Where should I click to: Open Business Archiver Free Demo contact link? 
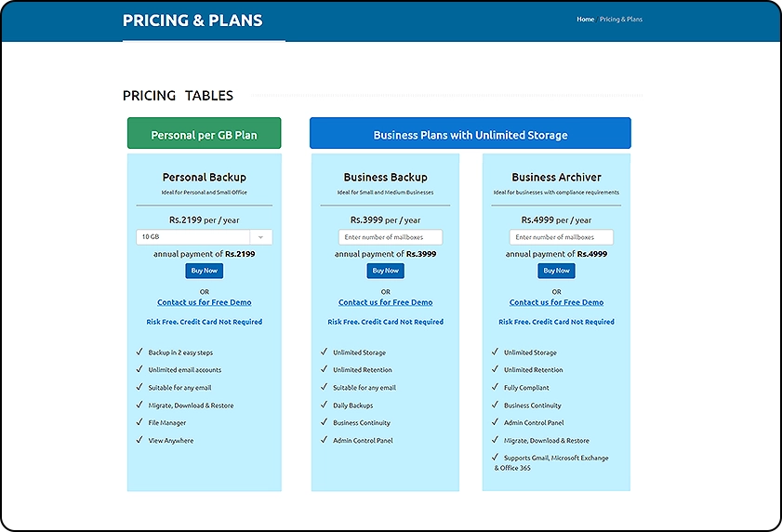[556, 302]
